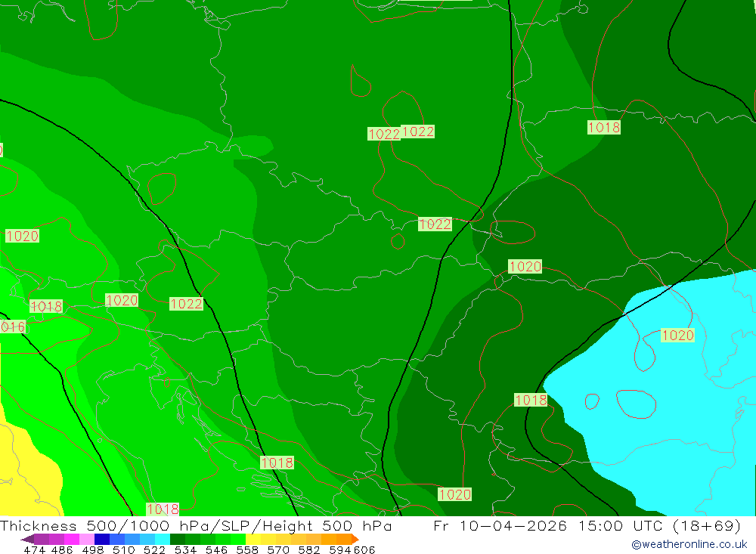Select the legend value 582
Screen dimensions: 756x554
tap(309, 549)
